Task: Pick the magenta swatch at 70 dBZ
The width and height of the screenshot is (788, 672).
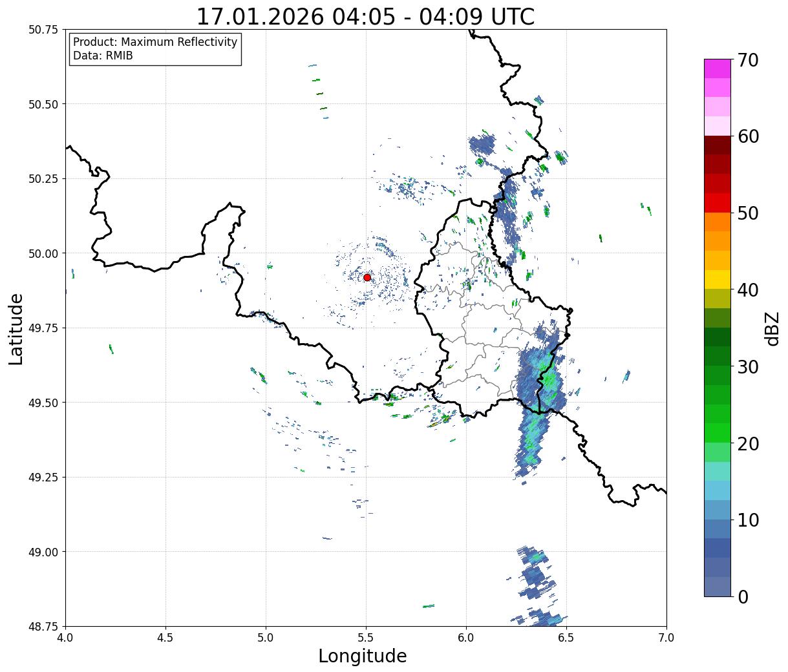Action: pyautogui.click(x=718, y=68)
